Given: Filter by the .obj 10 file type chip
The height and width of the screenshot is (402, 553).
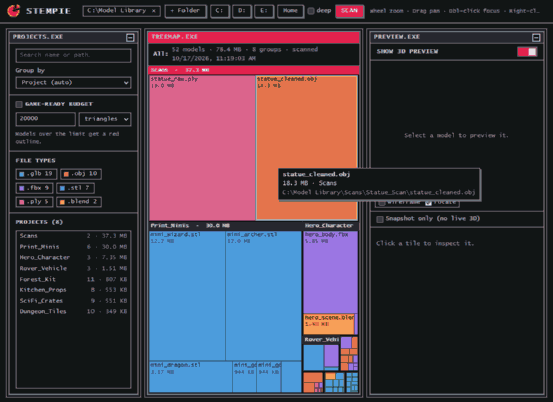Looking at the screenshot, I should [x=81, y=174].
